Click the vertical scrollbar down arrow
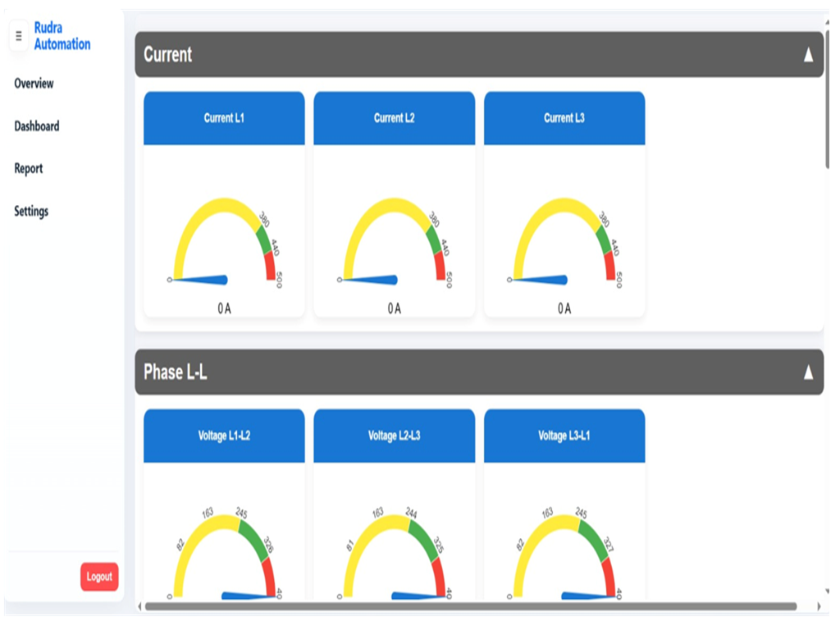The height and width of the screenshot is (630, 840). click(x=828, y=591)
